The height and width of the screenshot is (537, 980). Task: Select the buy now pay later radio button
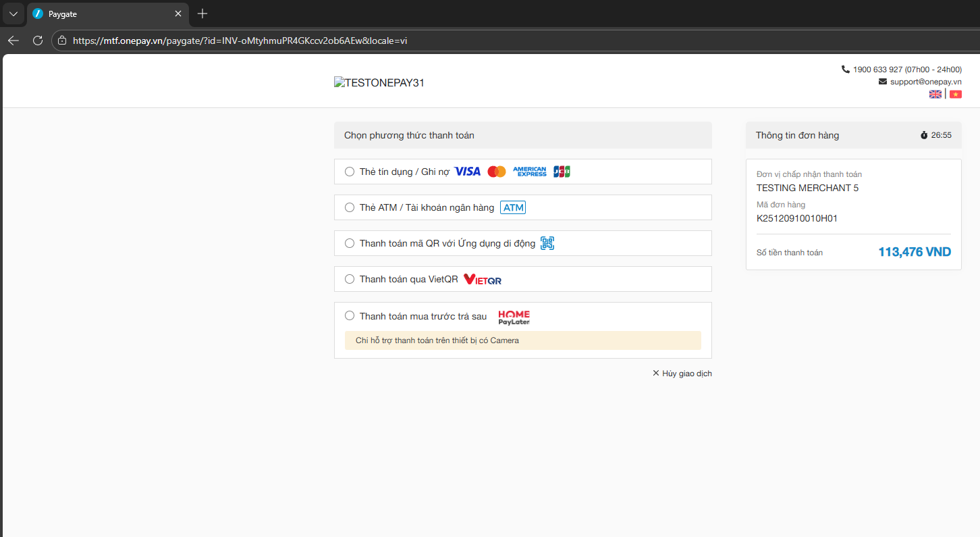coord(350,315)
